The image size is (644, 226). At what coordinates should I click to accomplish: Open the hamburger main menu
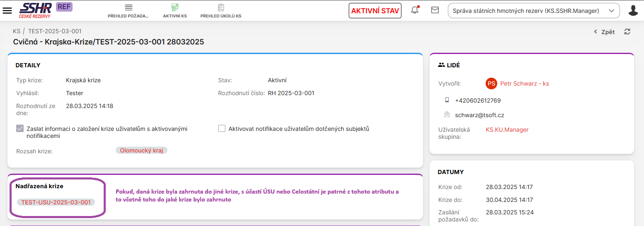click(x=7, y=10)
